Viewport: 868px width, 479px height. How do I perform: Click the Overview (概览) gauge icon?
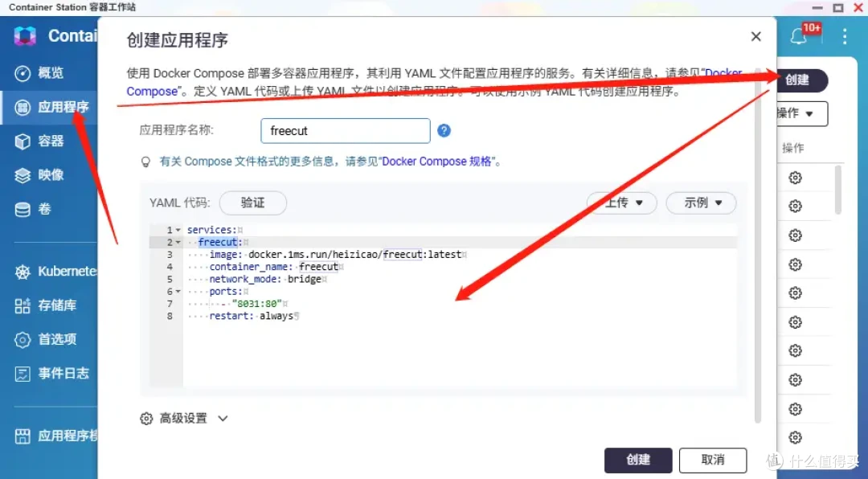23,73
